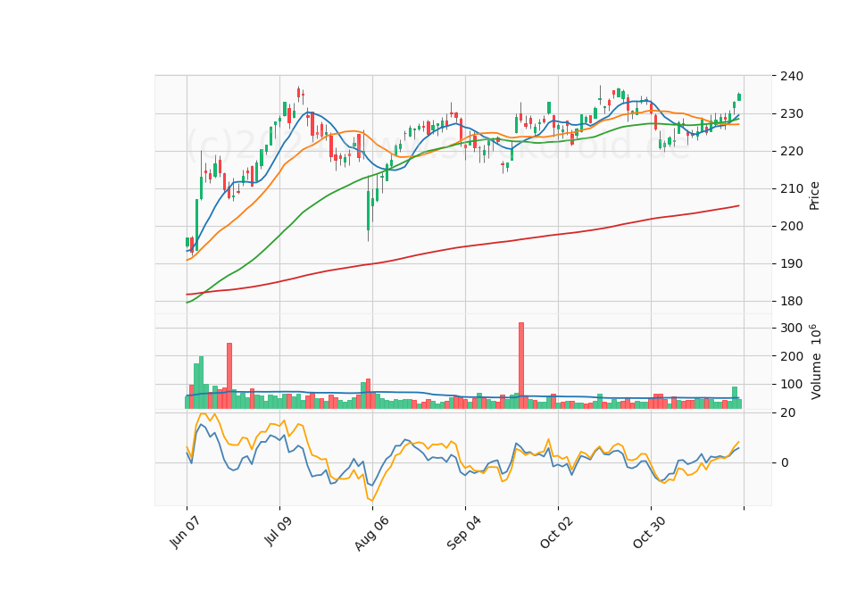Click the 20 label on the volume axis
This screenshot has height=616, width=857.
coord(787,412)
